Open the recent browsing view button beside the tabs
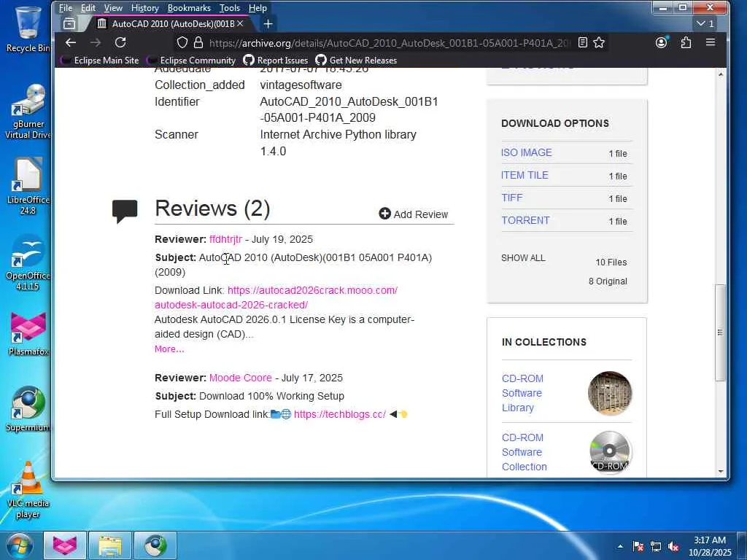 coord(69,24)
